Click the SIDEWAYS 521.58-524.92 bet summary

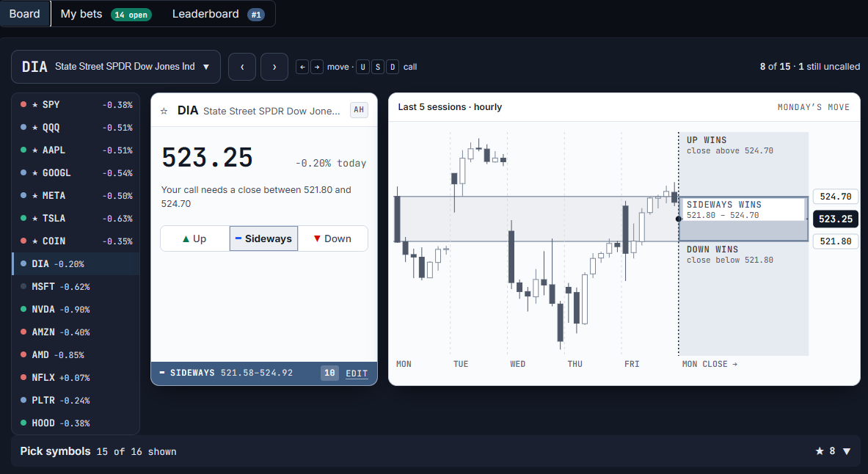[x=226, y=373]
